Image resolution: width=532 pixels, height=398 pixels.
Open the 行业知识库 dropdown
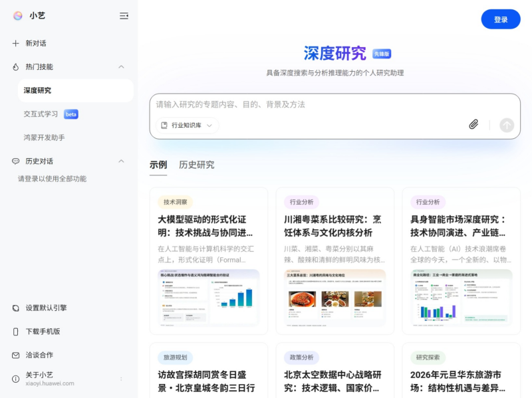pos(185,125)
